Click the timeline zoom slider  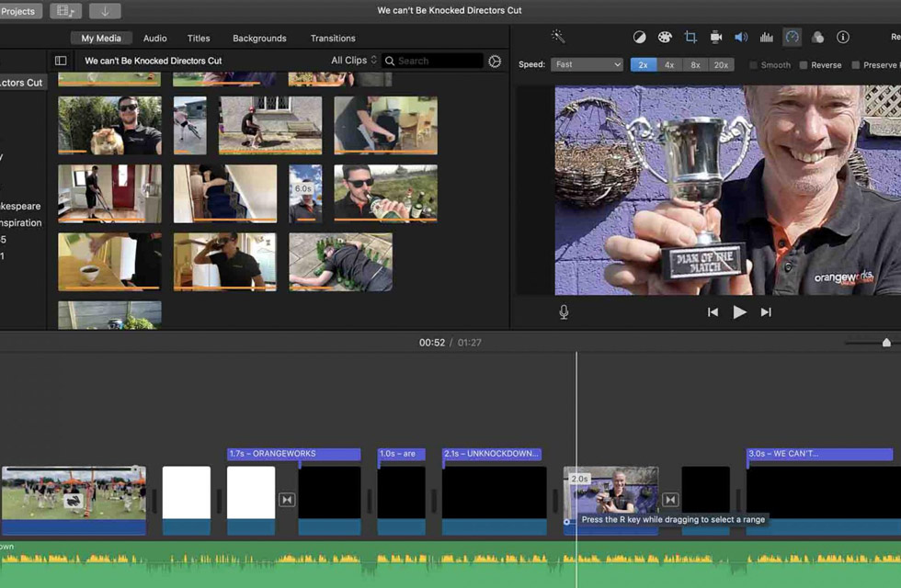point(885,343)
